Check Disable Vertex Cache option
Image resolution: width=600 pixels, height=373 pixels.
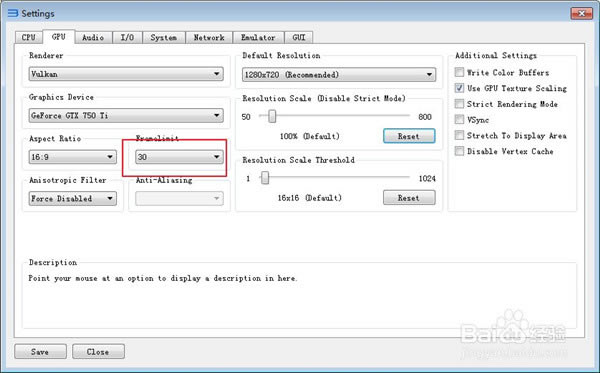pos(459,151)
